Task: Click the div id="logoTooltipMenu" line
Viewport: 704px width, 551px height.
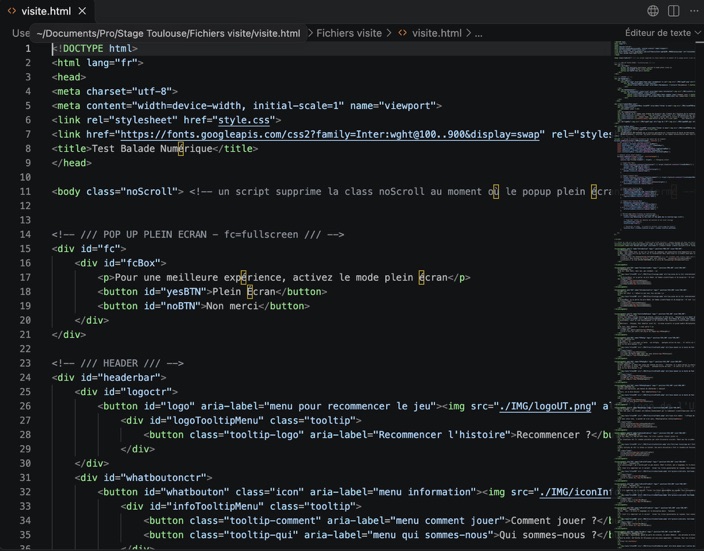Action: coord(241,421)
